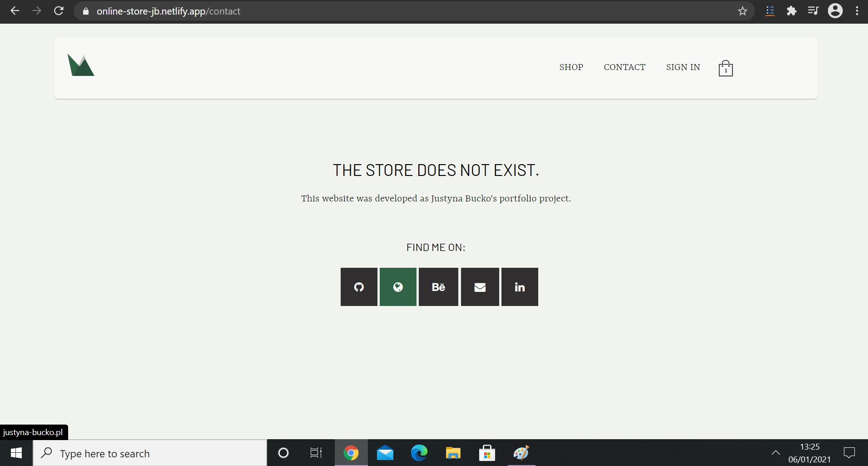View site lock security information

click(85, 11)
